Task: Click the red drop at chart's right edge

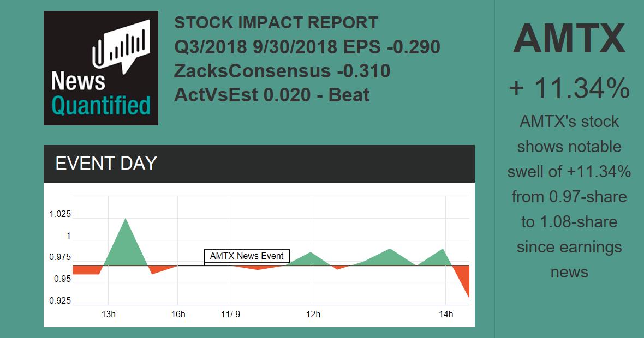Action: point(463,278)
